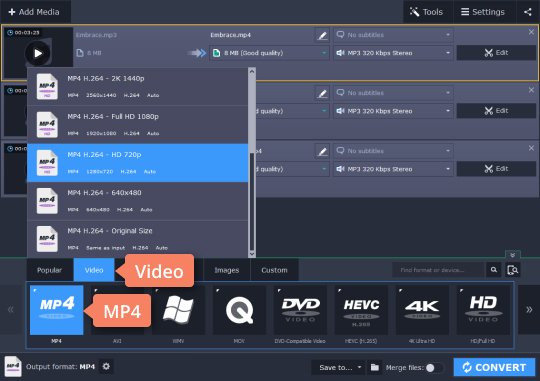Image resolution: width=540 pixels, height=381 pixels.
Task: Click the third row's pencil rename icon
Action: point(322,151)
